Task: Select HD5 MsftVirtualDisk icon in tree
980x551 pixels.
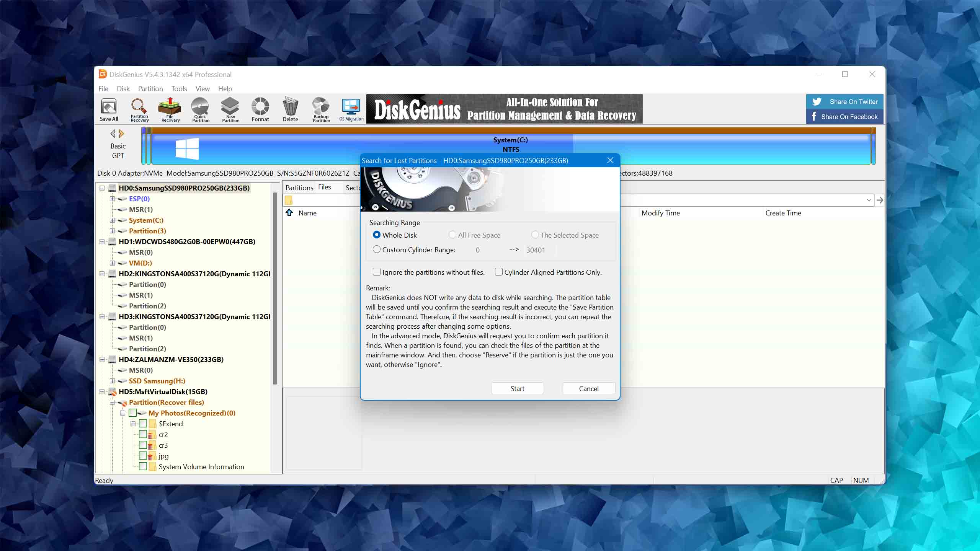Action: point(112,391)
